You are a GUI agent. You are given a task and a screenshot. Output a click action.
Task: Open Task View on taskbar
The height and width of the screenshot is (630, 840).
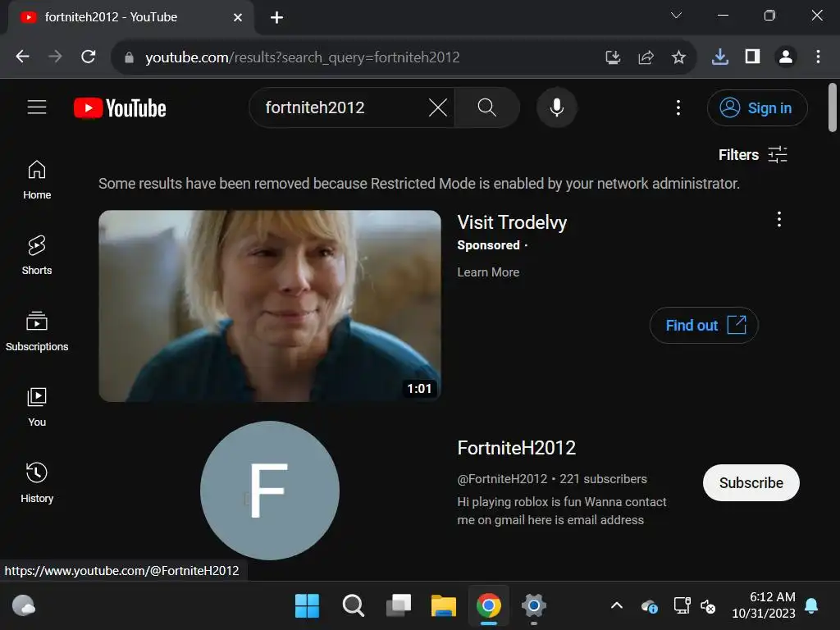click(x=399, y=606)
